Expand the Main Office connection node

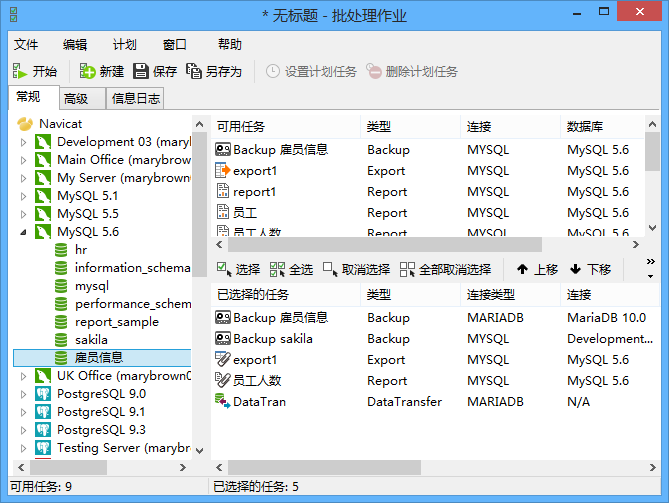(x=24, y=160)
